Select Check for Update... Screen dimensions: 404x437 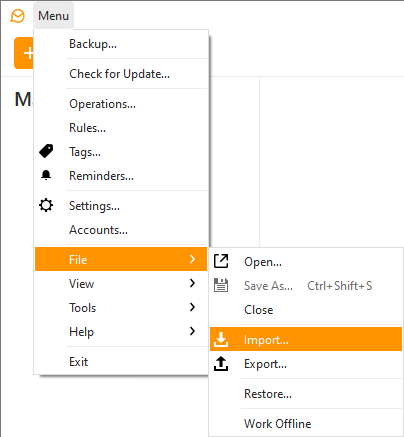coord(121,74)
